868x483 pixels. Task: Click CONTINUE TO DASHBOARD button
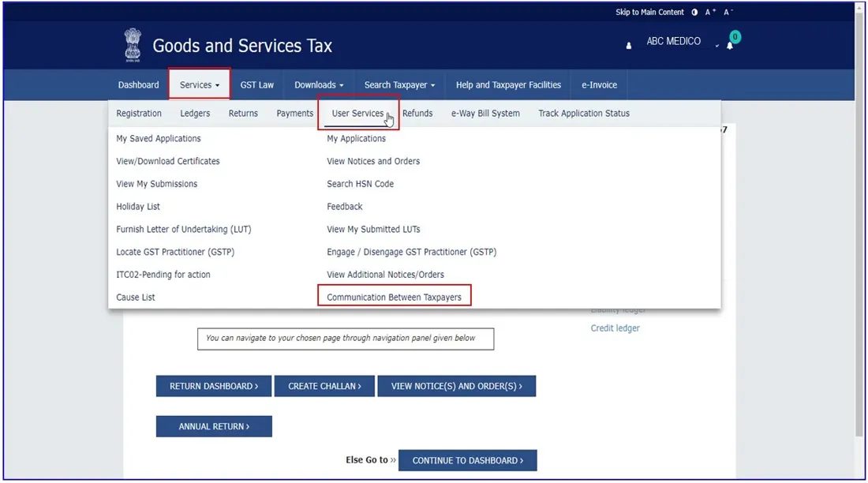[467, 460]
